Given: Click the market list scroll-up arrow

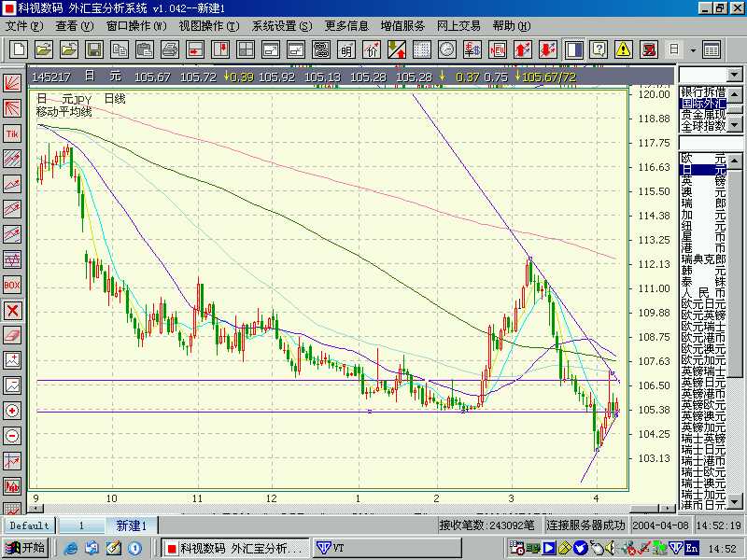Looking at the screenshot, I should point(735,94).
